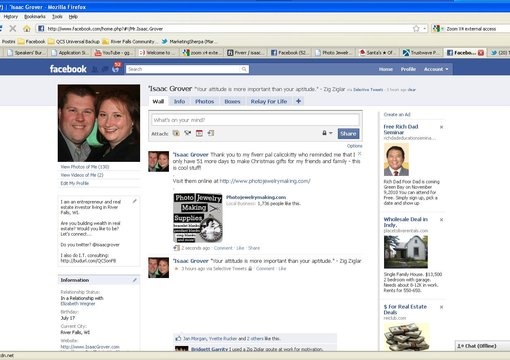Click the Photo Jewelry Making Supplies thumbnail
The width and height of the screenshot is (510, 360).
click(x=198, y=217)
